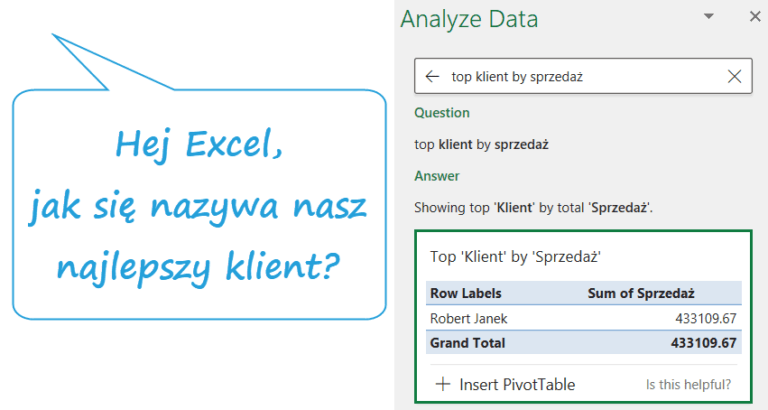Click the 'Hej Excel' speech bubble
This screenshot has height=410, width=768.
198,205
